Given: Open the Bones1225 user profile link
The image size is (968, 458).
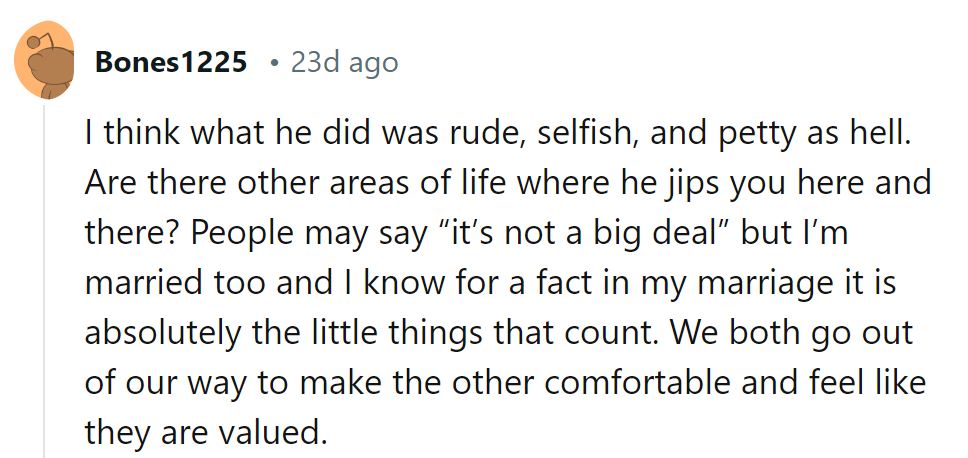Looking at the screenshot, I should coord(171,63).
